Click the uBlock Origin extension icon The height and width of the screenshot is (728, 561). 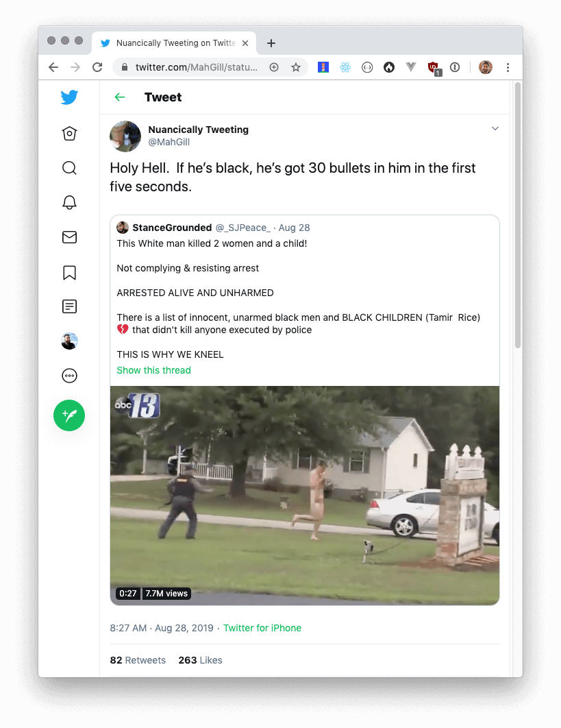click(434, 69)
